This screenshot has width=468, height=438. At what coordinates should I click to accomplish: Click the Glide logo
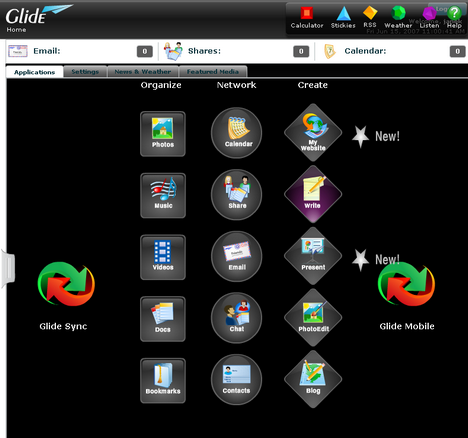tap(38, 14)
